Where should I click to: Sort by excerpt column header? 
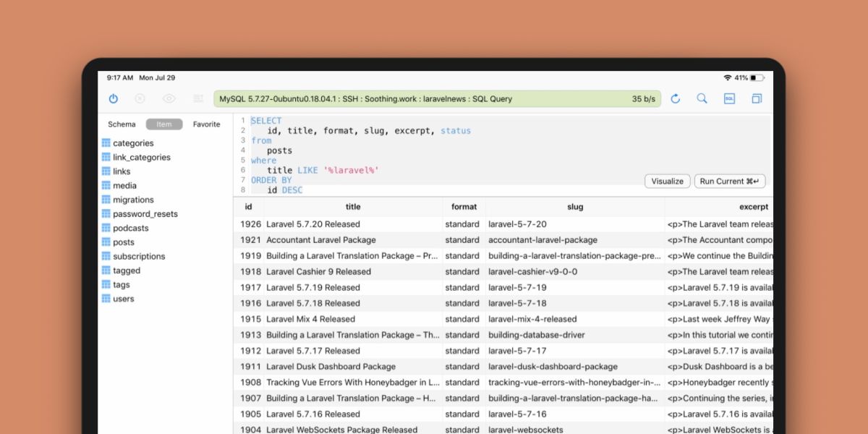[754, 207]
